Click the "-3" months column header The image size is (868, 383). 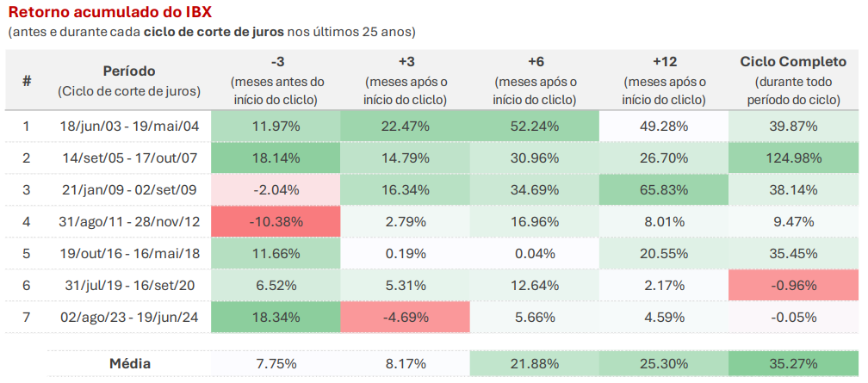pos(278,62)
